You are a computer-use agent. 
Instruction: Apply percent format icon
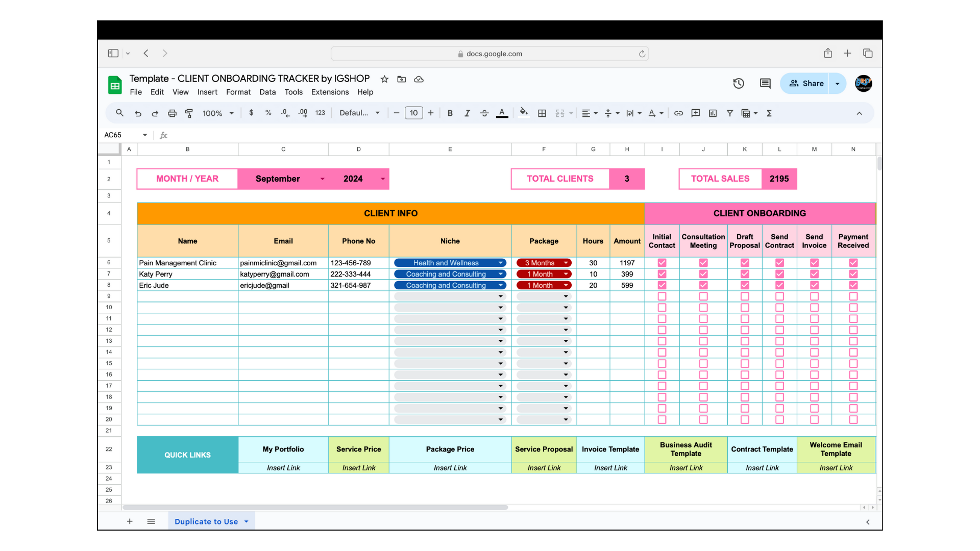[268, 113]
